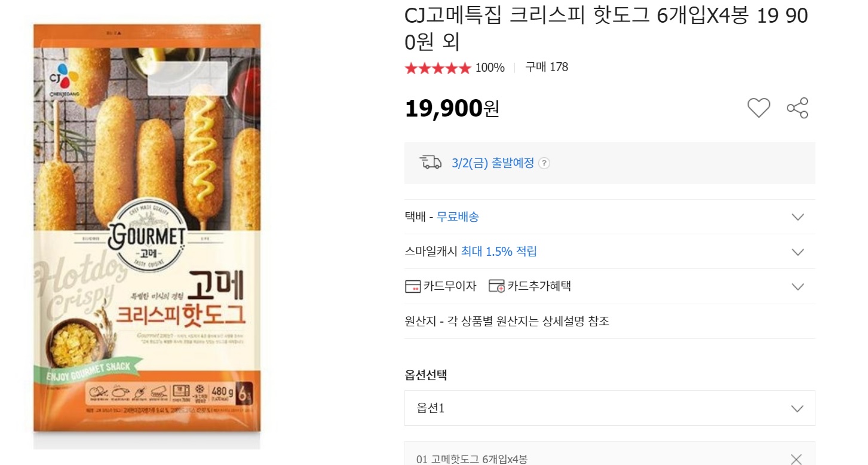Expand the 스마일캐시 적립 row chevron
868x465 pixels.
[x=798, y=252]
